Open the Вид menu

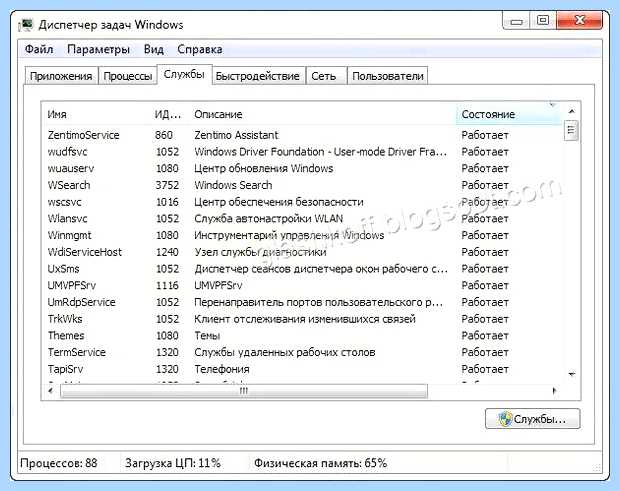coord(153,49)
